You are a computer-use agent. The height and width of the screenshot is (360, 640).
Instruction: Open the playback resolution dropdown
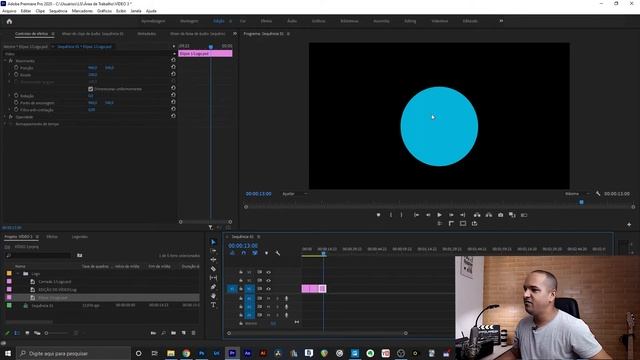pyautogui.click(x=577, y=193)
